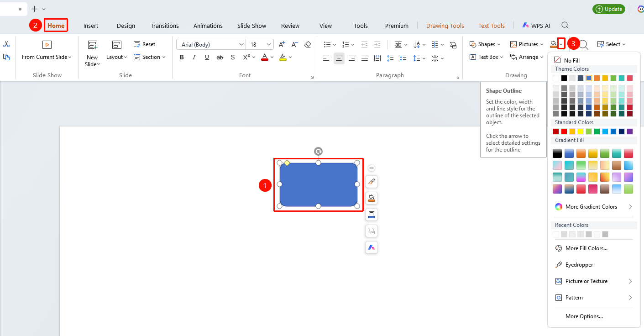
Task: Open the font name combo box
Action: tap(211, 44)
